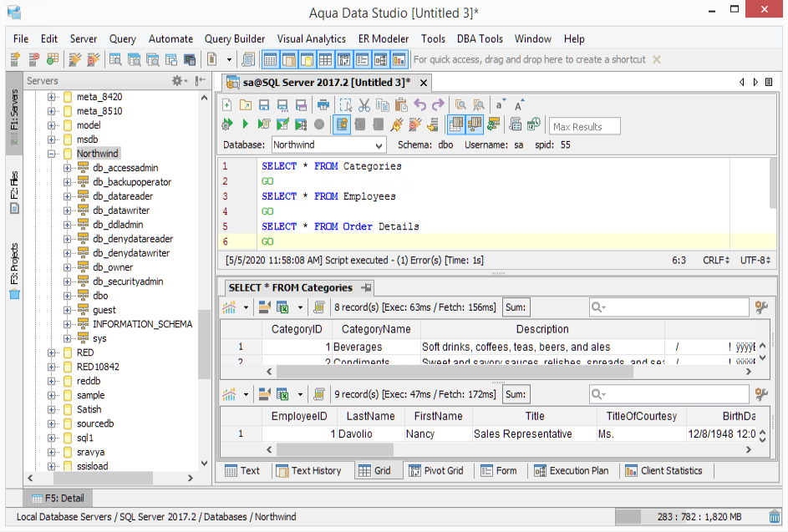The height and width of the screenshot is (532, 788).
Task: Open the Database dropdown showing Northwind
Action: tap(328, 145)
